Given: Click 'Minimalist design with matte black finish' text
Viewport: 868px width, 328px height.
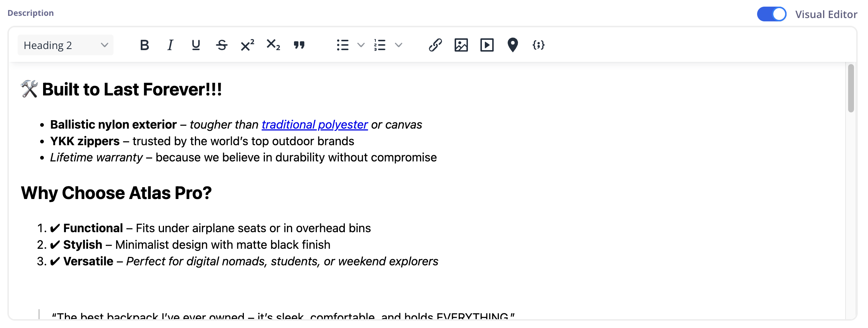Looking at the screenshot, I should [x=223, y=245].
